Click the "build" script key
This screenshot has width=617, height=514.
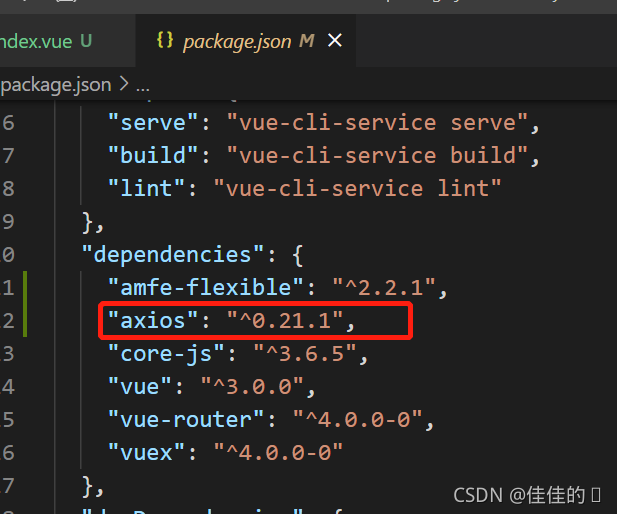pos(153,155)
